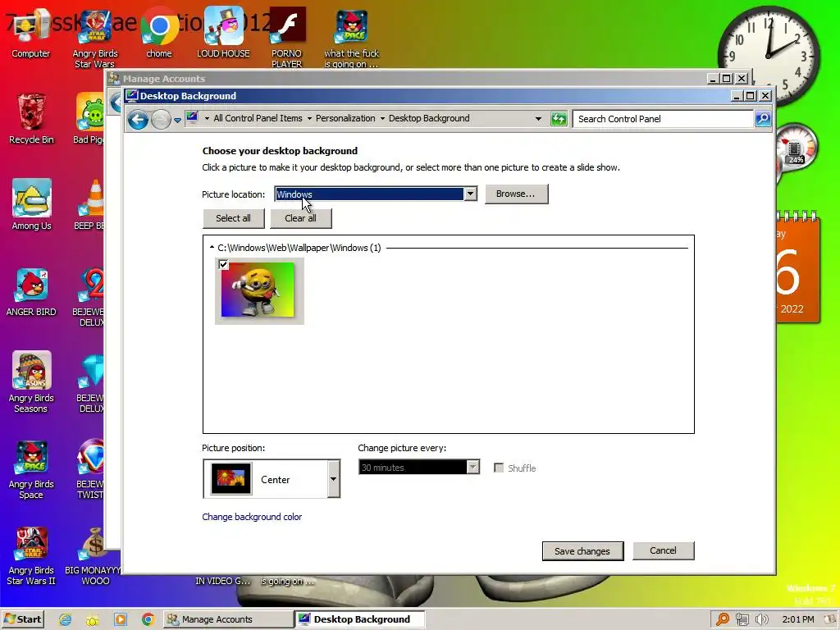Viewport: 840px width, 630px height.
Task: Open the volume speaker tray icon
Action: coord(761,620)
